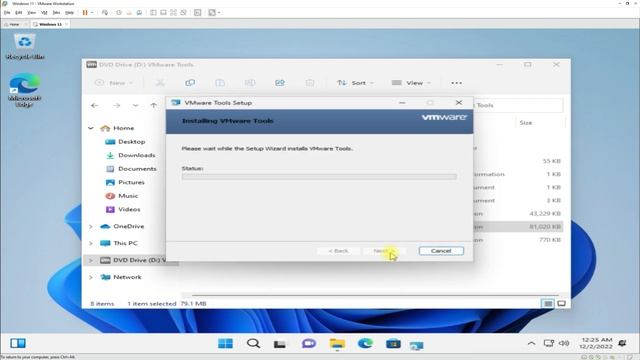Click the stretch guest display icon
The width and height of the screenshot is (640, 360).
click(x=212, y=13)
